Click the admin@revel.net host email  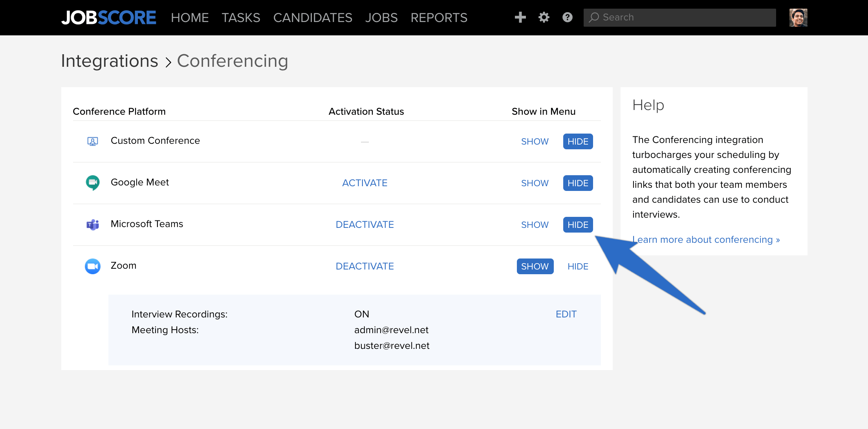391,330
